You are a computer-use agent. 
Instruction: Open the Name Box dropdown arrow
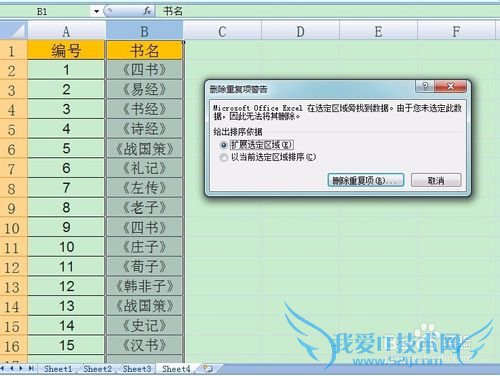[96, 12]
